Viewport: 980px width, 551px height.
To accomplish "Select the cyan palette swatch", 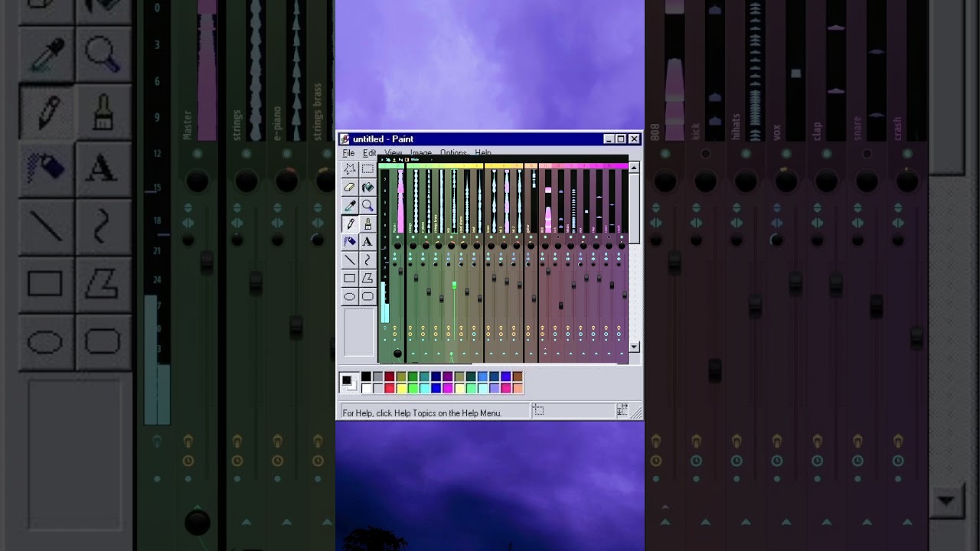I will (x=424, y=388).
